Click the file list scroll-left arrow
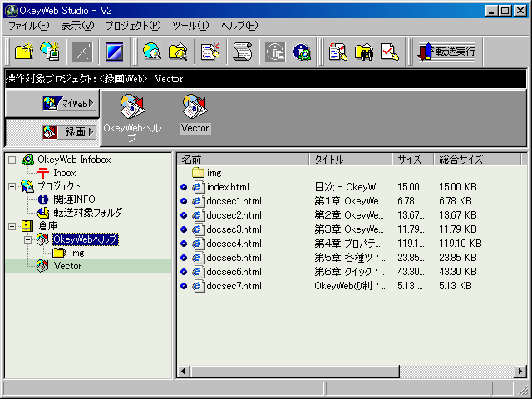The width and height of the screenshot is (532, 399). pyautogui.click(x=184, y=372)
